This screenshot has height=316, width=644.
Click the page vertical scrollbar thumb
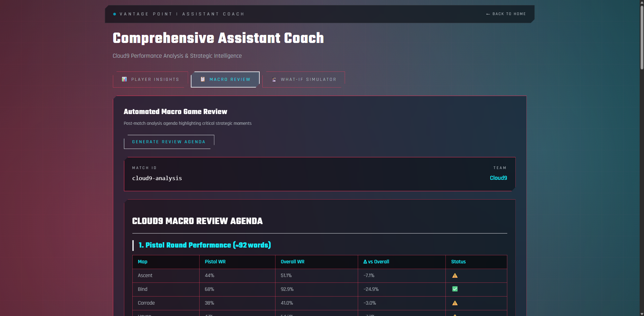tap(642, 37)
